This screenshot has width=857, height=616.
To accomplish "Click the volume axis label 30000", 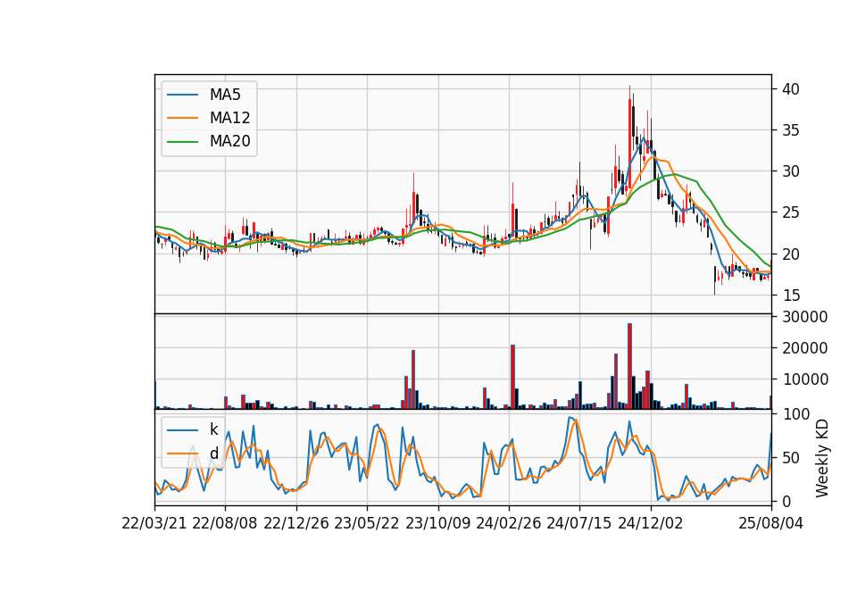I will [804, 317].
